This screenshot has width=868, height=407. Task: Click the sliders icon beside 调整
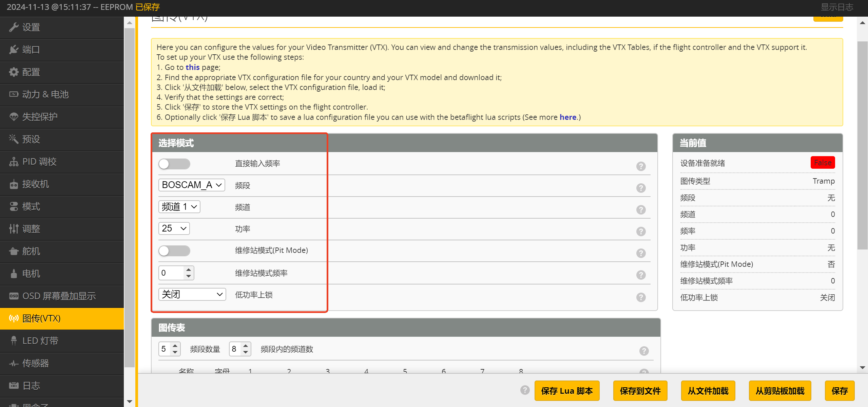coord(14,229)
